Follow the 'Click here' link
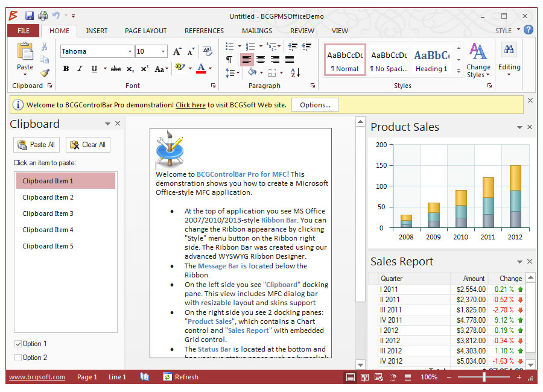This screenshot has width=543, height=392. point(191,105)
